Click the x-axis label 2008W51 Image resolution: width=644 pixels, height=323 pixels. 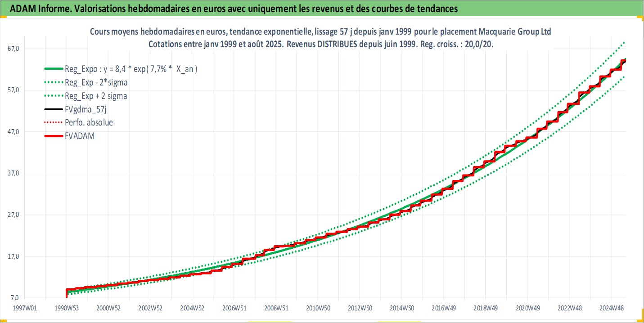pos(276,308)
